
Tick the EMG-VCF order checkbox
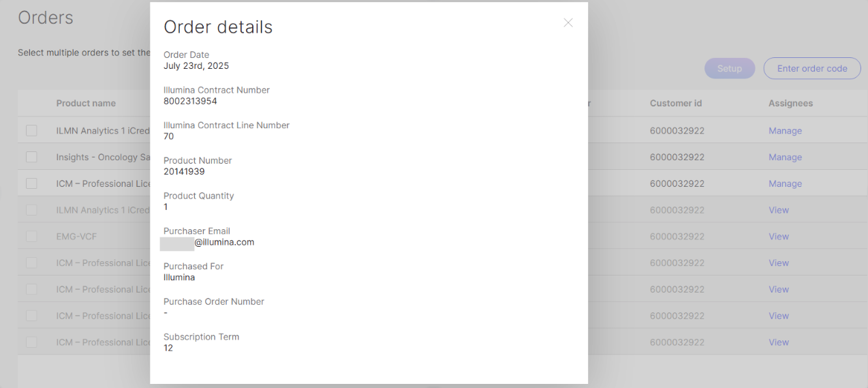[31, 237]
